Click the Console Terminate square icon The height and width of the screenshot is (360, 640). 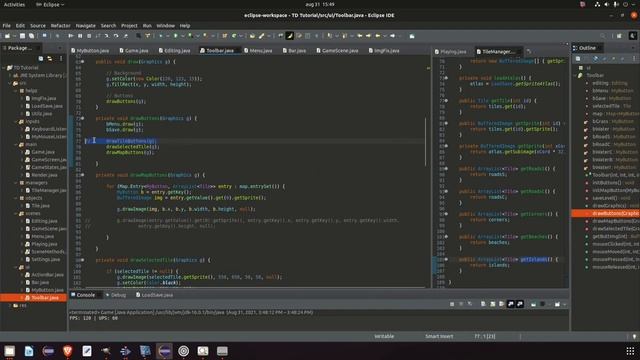pyautogui.click(x=452, y=304)
